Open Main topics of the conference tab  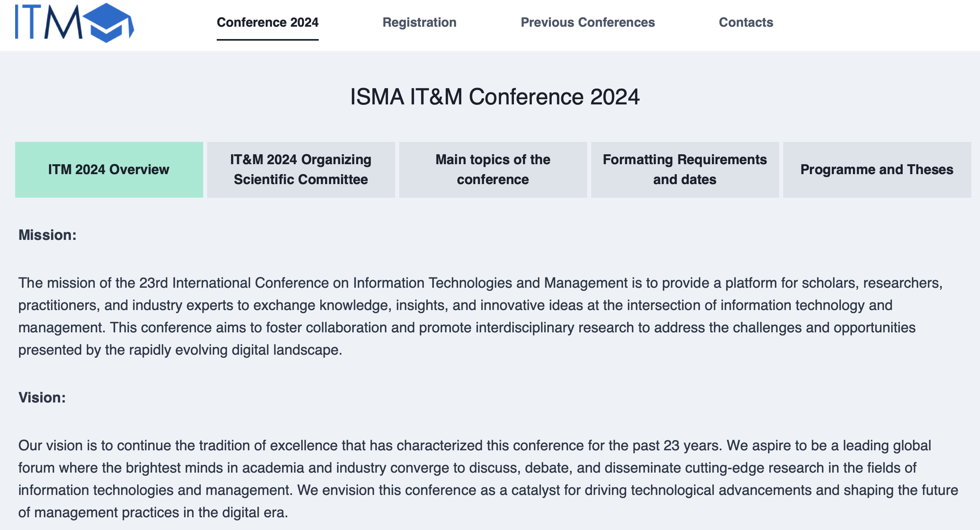tap(493, 170)
